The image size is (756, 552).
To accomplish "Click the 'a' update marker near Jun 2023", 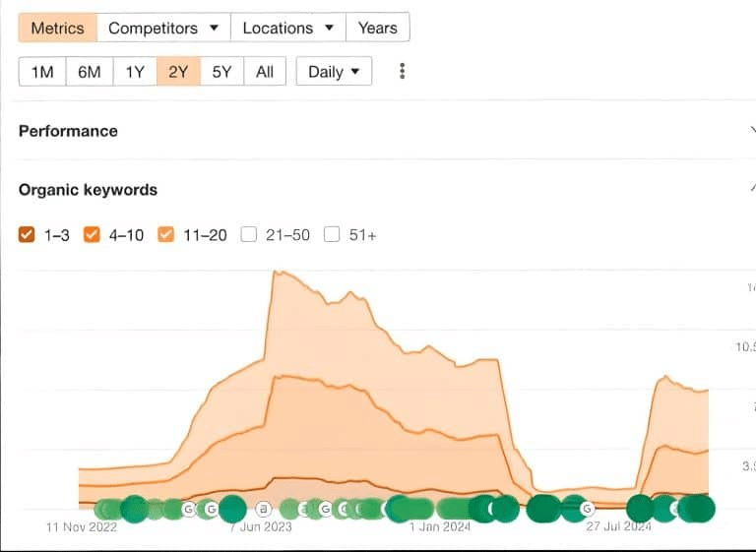I will coord(263,509).
